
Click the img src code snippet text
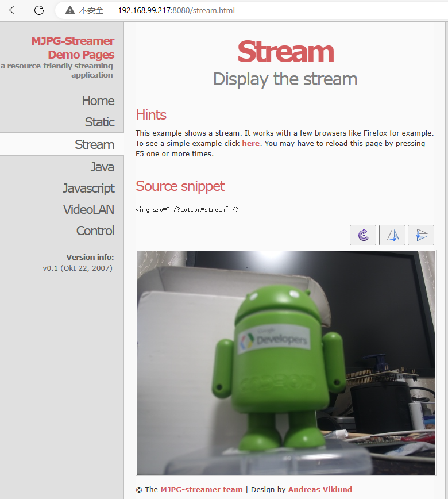(187, 209)
